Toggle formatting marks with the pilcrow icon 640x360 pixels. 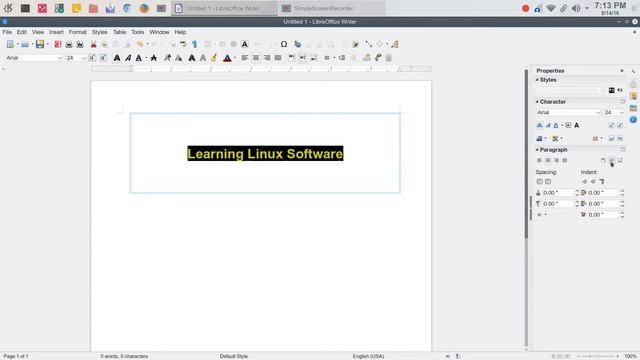pos(194,44)
